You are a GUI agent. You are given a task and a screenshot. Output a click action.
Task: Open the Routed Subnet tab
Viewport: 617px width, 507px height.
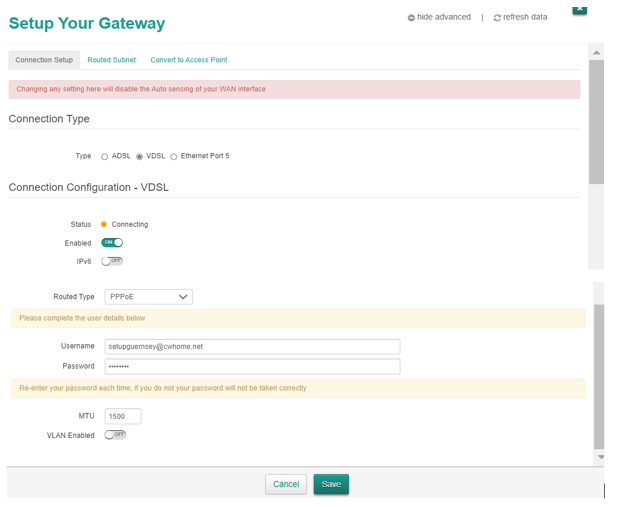pos(111,60)
